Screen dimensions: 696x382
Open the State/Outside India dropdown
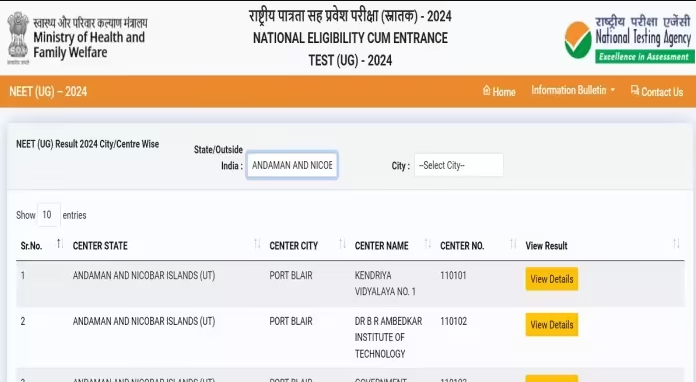(x=292, y=165)
